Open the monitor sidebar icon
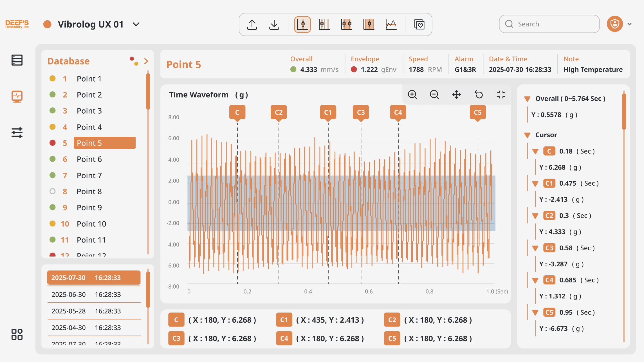Screen dimensions: 644x362 [17, 96]
